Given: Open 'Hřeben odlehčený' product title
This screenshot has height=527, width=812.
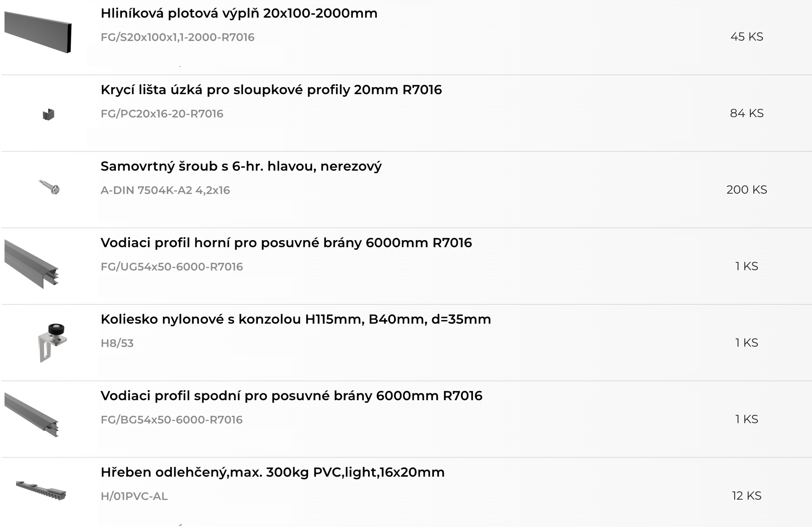Looking at the screenshot, I should (x=272, y=472).
